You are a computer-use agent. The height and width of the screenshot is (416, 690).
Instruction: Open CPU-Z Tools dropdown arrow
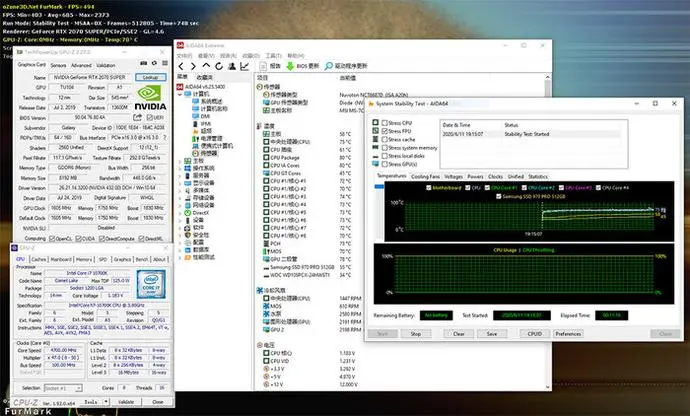[106, 402]
